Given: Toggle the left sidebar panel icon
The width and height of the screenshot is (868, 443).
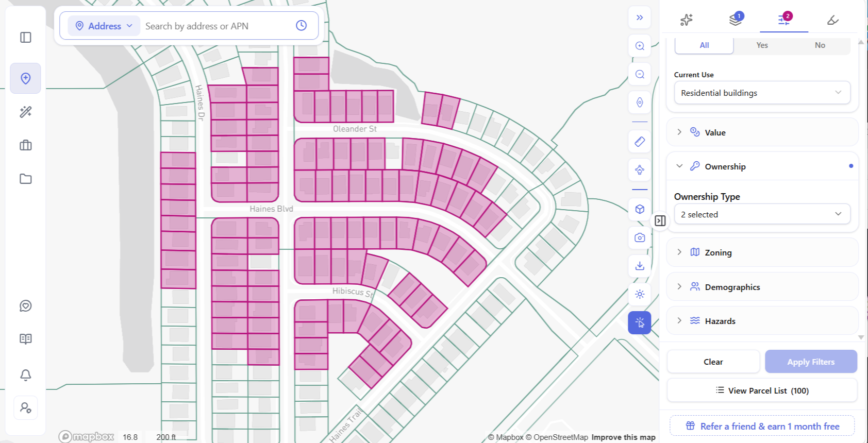Looking at the screenshot, I should coord(25,38).
